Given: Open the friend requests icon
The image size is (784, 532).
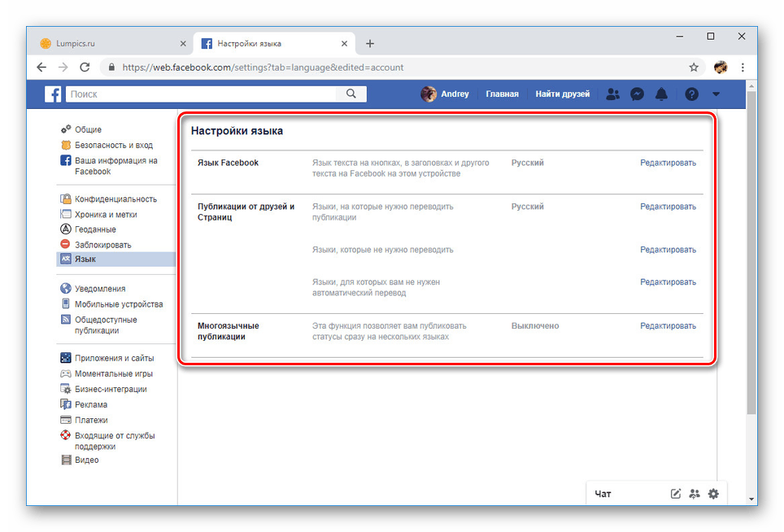Looking at the screenshot, I should click(x=612, y=94).
